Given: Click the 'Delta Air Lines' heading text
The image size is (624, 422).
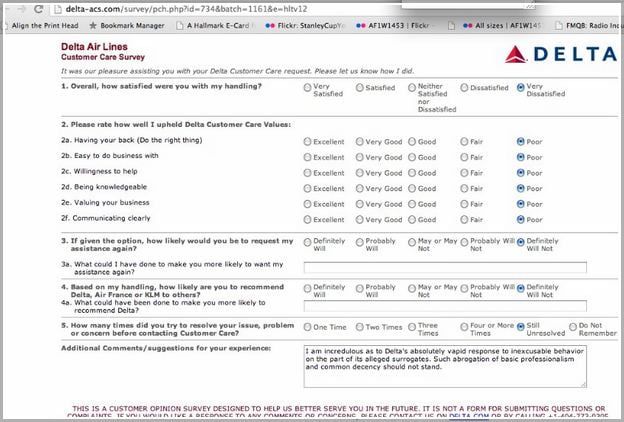Looking at the screenshot, I should pyautogui.click(x=94, y=47).
